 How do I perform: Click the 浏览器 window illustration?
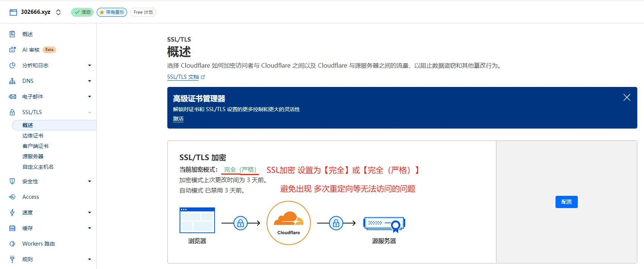click(197, 220)
